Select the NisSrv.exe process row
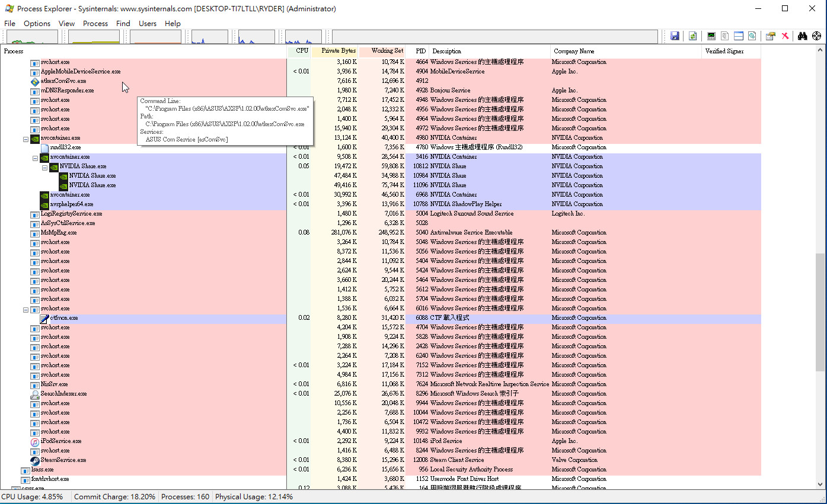 point(380,384)
